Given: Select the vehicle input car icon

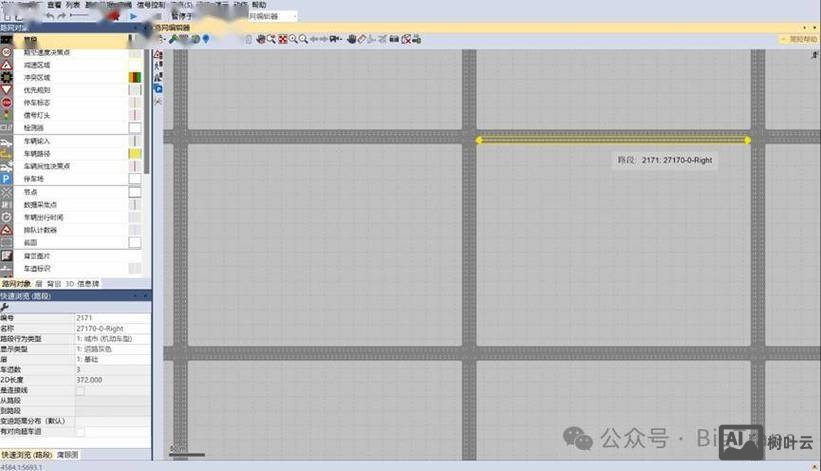Looking at the screenshot, I should 6,141.
